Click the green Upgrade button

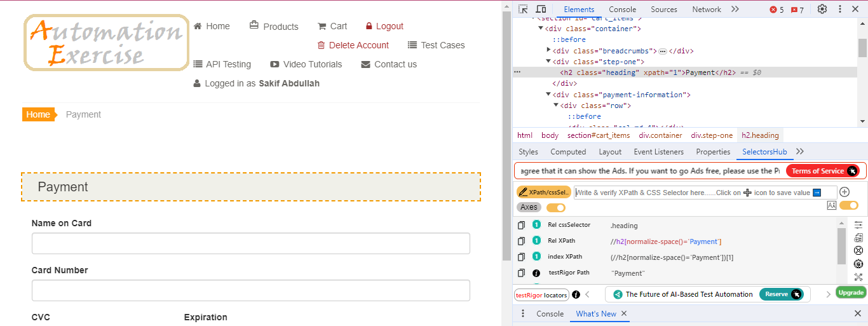pyautogui.click(x=851, y=292)
